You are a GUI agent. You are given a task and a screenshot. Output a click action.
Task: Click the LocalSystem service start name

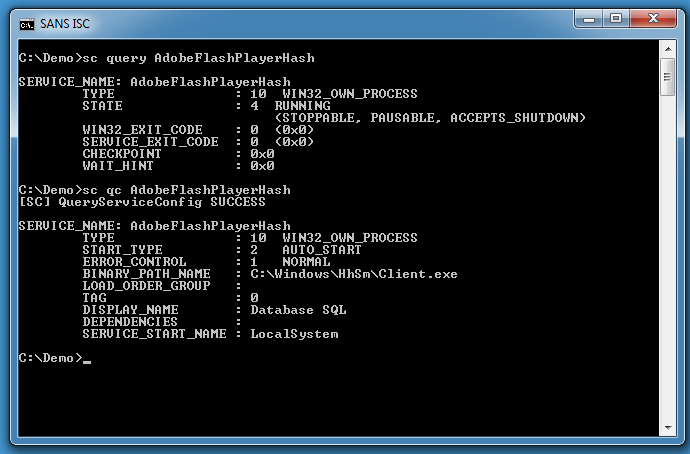click(x=294, y=334)
